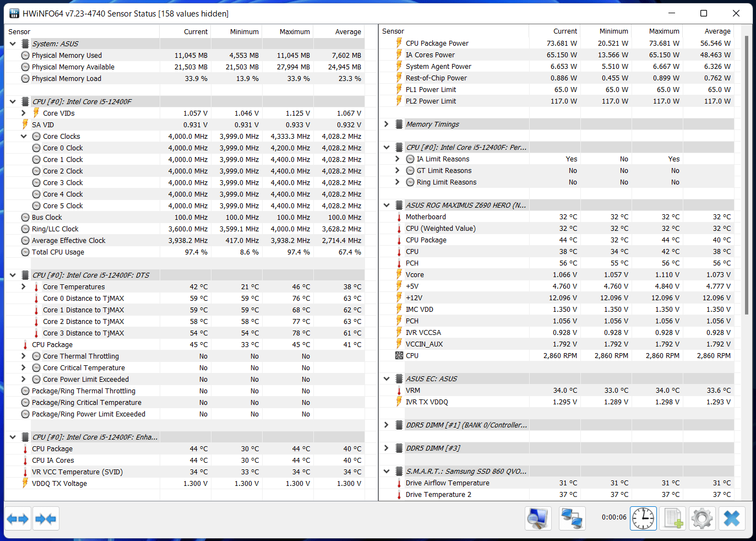This screenshot has width=756, height=541.
Task: Expand the Core VIDs row
Action: 23,113
